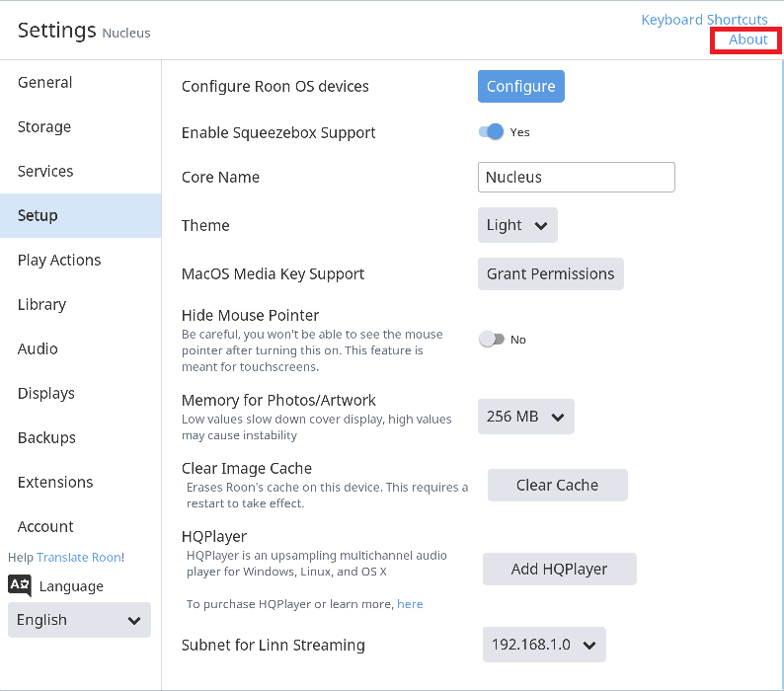Toggle Enable Squeezebox Support switch
Image resolution: width=784 pixels, height=691 pixels.
coord(492,132)
